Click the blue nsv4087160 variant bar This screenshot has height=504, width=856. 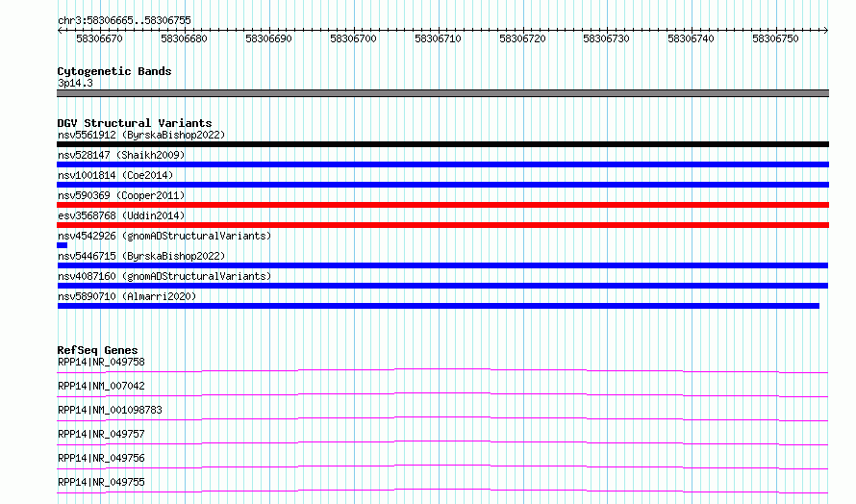tap(442, 286)
